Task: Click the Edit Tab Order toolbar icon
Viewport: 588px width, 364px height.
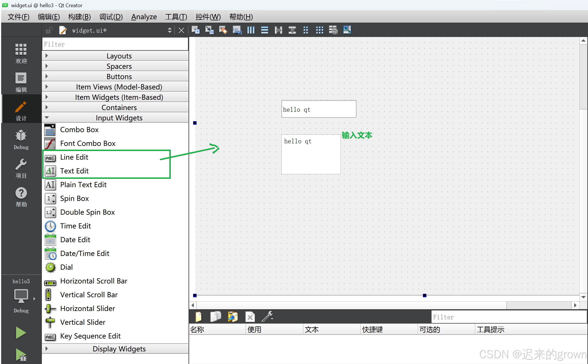Action: [237, 30]
